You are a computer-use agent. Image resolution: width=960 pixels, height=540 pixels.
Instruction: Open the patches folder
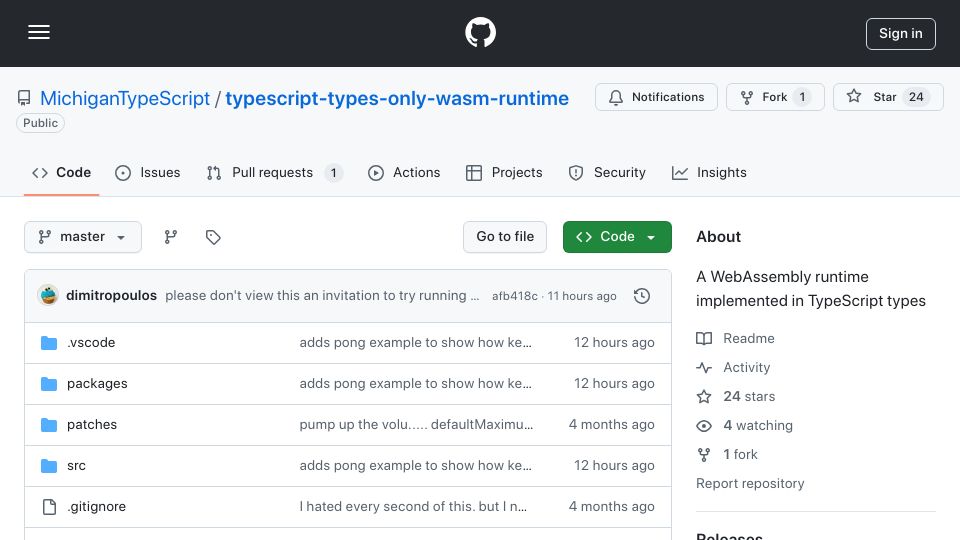point(92,425)
